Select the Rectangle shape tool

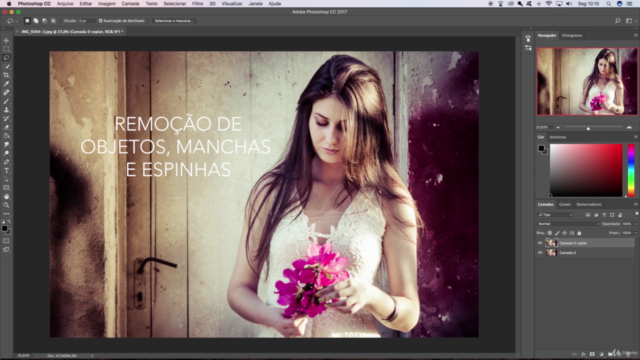click(x=6, y=188)
